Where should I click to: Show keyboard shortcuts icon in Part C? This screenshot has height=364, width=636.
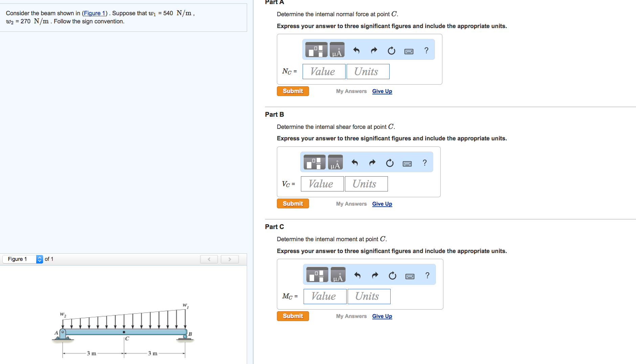coord(410,276)
